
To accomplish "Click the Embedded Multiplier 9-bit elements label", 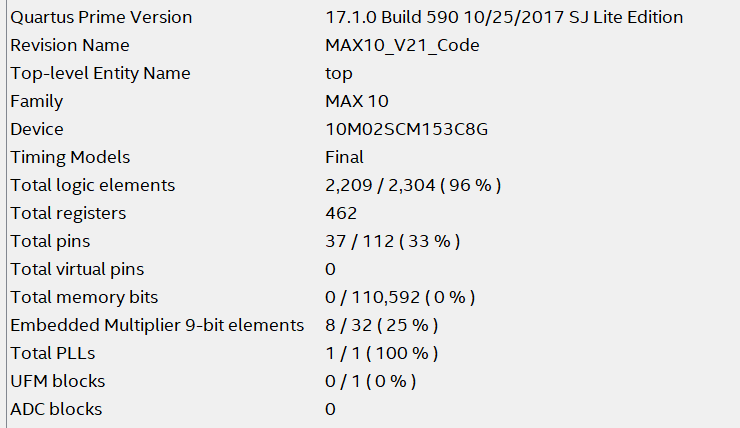I will pos(157,325).
